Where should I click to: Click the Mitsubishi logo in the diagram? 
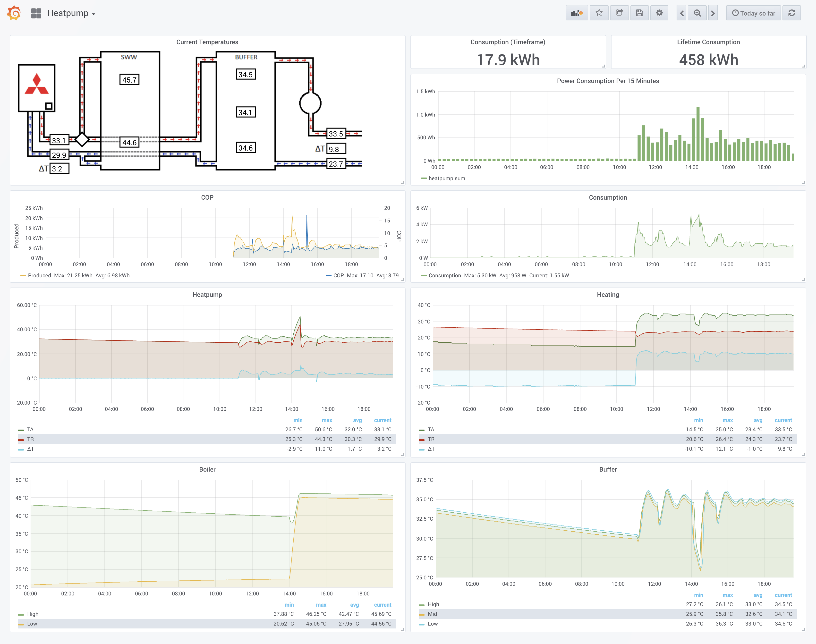[37, 84]
